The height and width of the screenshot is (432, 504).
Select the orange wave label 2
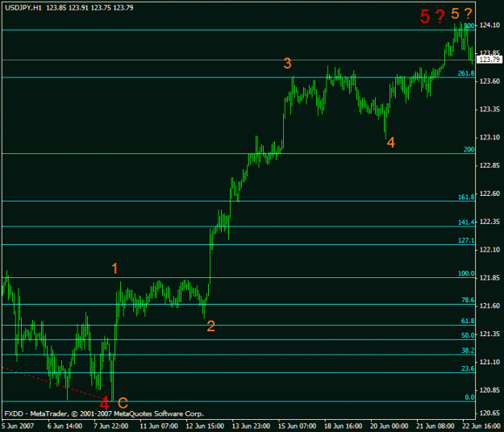coord(210,326)
